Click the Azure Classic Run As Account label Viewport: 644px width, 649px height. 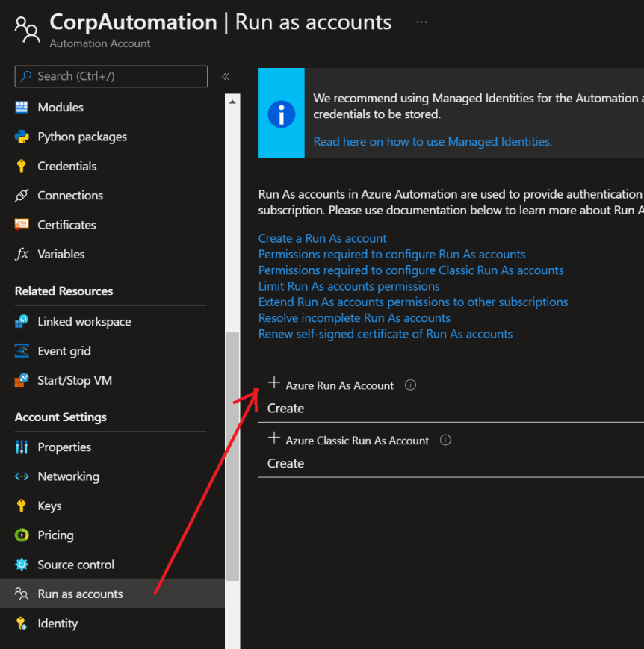(357, 441)
